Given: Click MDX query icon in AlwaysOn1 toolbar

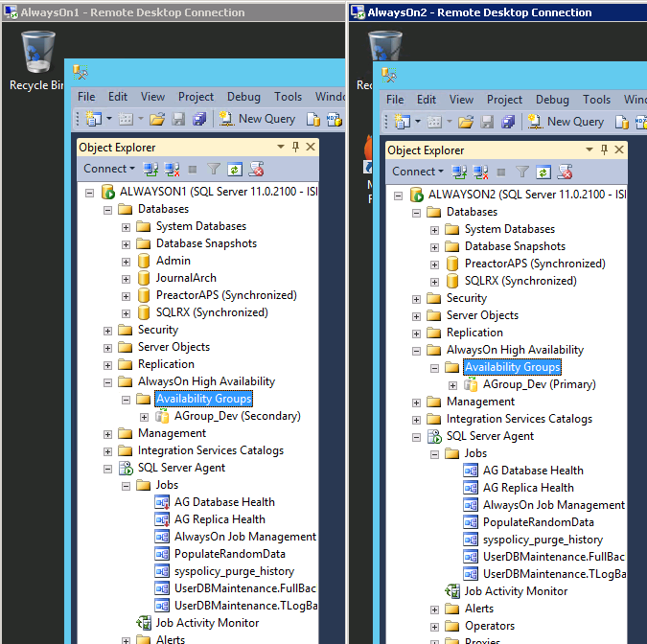Looking at the screenshot, I should [335, 120].
